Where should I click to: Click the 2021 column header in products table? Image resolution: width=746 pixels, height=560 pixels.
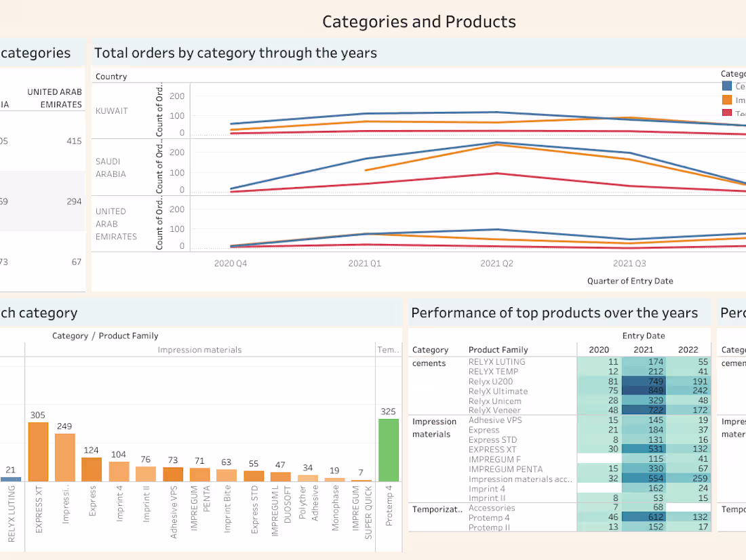coord(642,349)
